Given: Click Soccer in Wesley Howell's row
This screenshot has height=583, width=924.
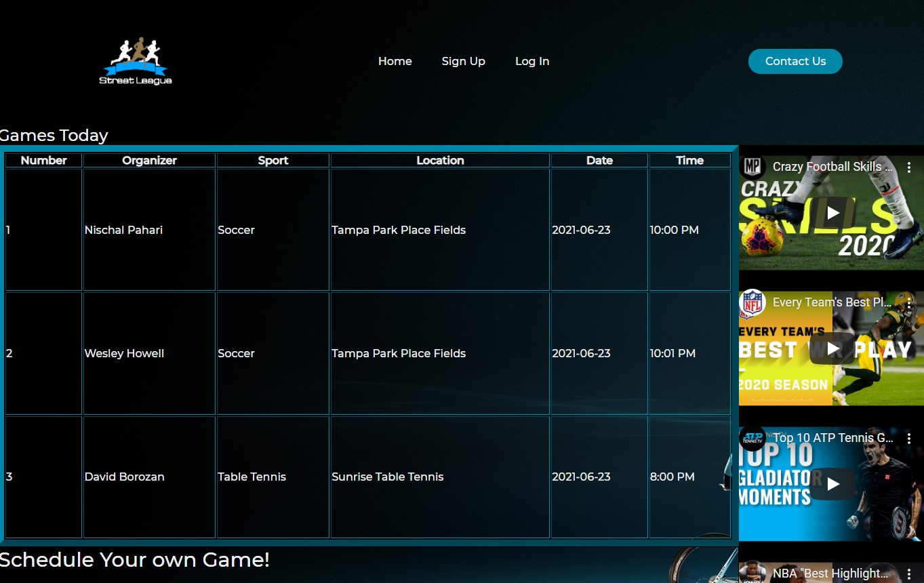Looking at the screenshot, I should point(273,353).
